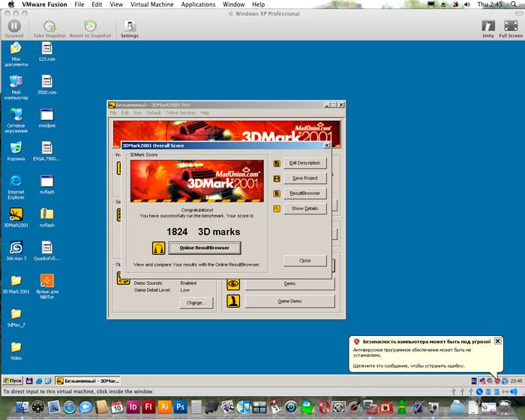Click the Demo eye icon
The height and width of the screenshot is (420, 525).
point(233,284)
